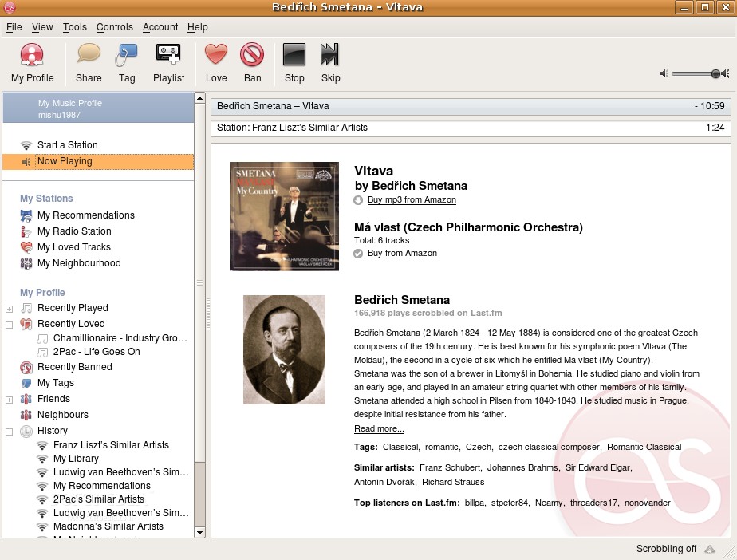Viewport: 737px width, 560px height.
Task: Click the Buy mp3 from Amazon link
Action: [x=412, y=199]
